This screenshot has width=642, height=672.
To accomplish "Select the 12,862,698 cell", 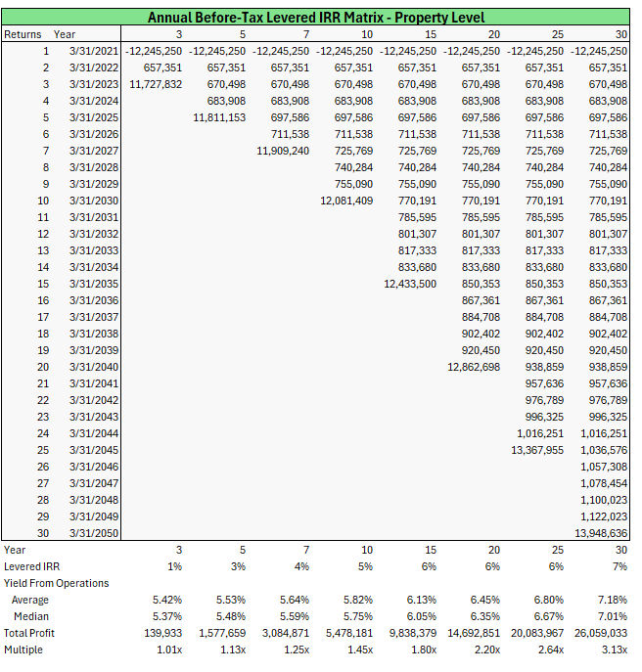I will click(x=474, y=367).
